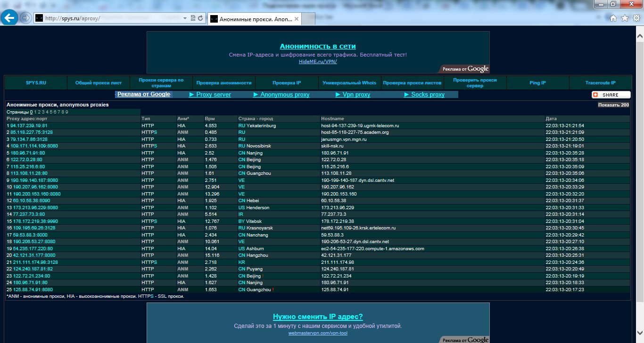The image size is (644, 343).
Task: Click hostname janusmgn.vpn.mgn.ru
Action: (x=344, y=139)
